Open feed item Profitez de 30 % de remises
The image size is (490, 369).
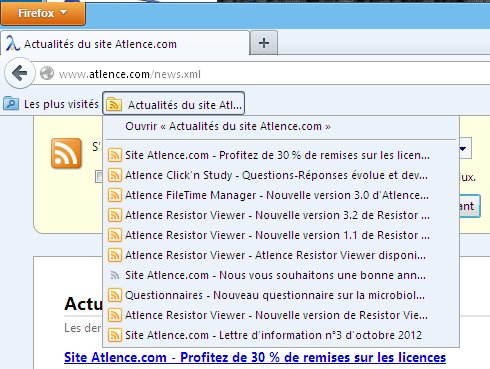pos(281,155)
